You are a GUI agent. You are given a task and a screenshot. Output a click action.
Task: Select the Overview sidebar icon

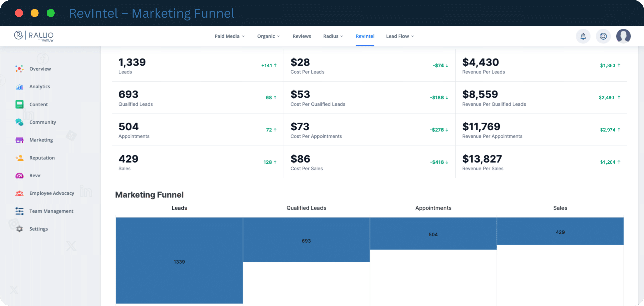(19, 69)
